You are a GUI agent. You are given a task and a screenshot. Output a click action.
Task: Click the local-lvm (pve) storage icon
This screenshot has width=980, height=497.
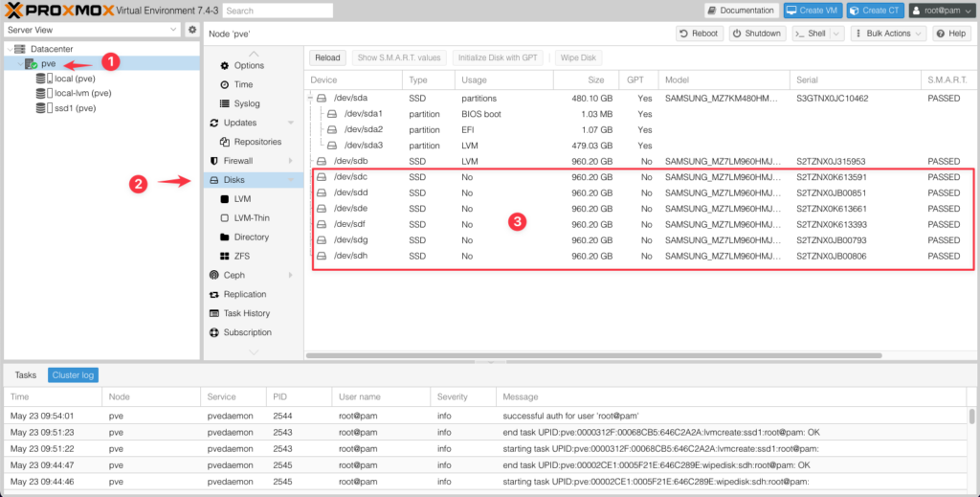[44, 93]
